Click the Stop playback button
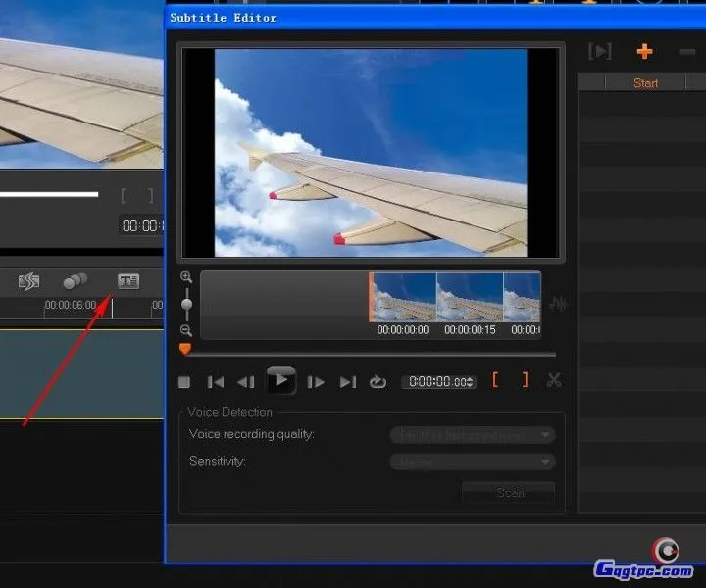This screenshot has height=588, width=706. click(x=184, y=381)
